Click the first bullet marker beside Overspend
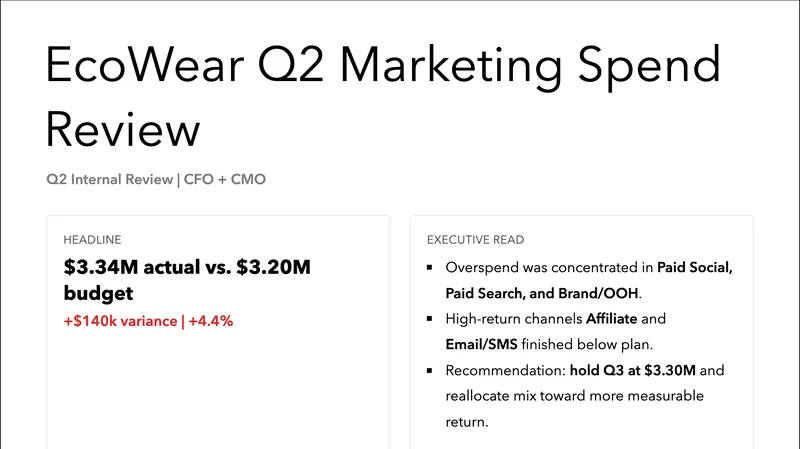Screen dimensions: 800x449 [428, 268]
